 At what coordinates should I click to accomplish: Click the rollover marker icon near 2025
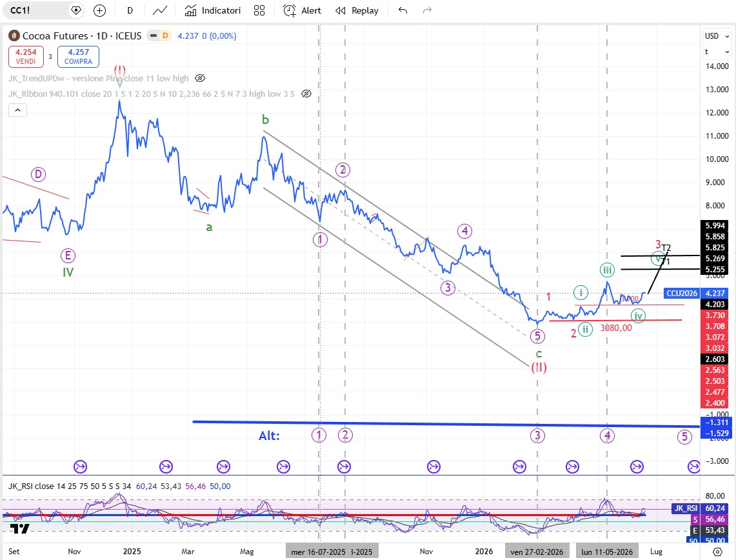pyautogui.click(x=166, y=466)
